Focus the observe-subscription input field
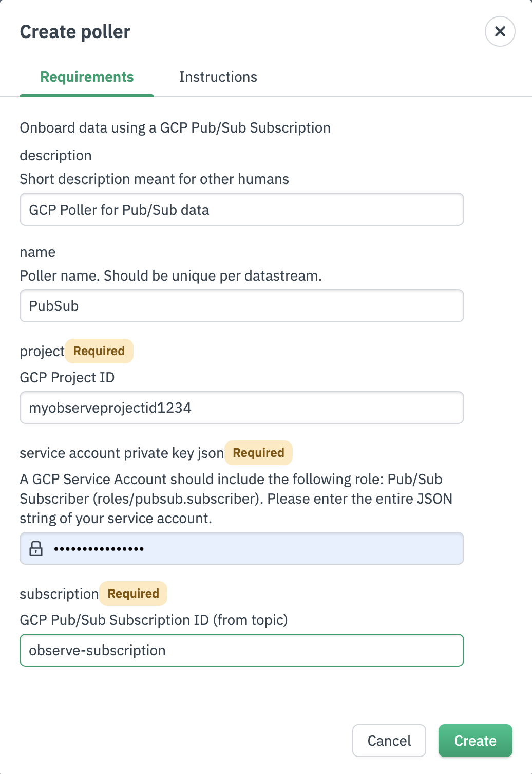 point(241,651)
